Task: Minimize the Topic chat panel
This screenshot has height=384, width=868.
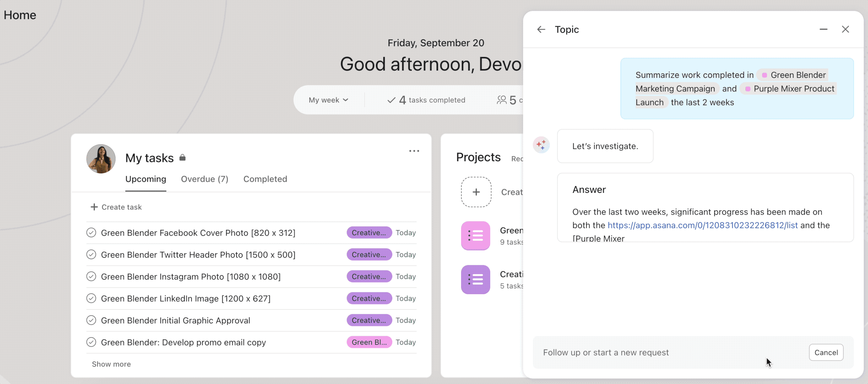Action: [823, 30]
